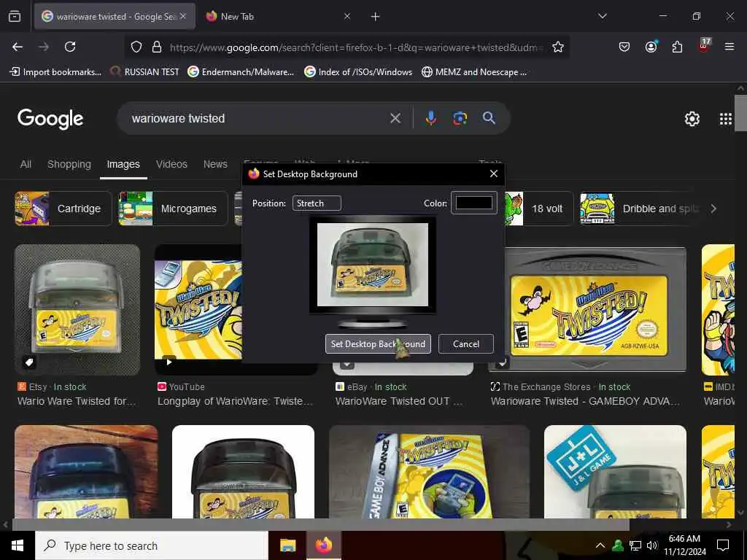Click the Type here to search taskbar box
The image size is (747, 560).
coord(152,545)
